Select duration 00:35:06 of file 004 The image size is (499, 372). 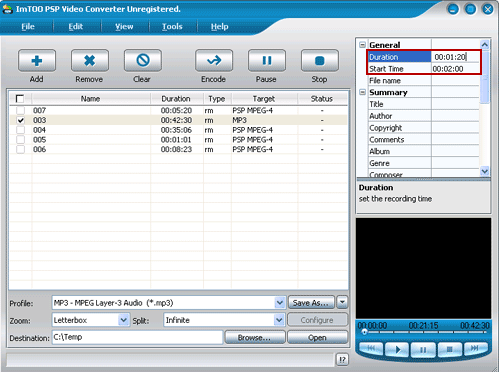(x=176, y=130)
